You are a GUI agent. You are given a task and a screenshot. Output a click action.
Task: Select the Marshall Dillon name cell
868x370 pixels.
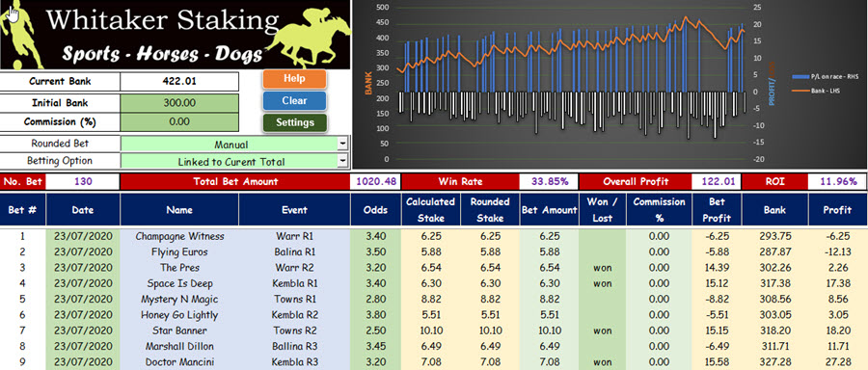(179, 346)
